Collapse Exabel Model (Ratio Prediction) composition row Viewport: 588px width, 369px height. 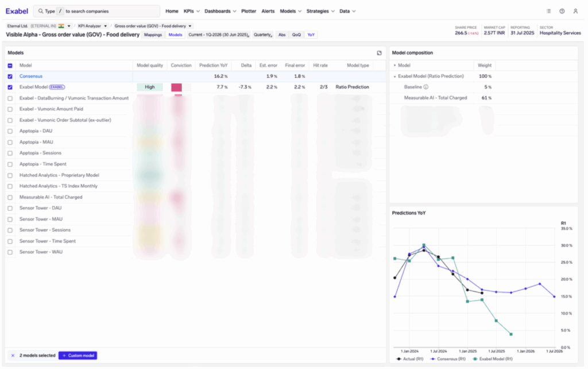pos(394,76)
